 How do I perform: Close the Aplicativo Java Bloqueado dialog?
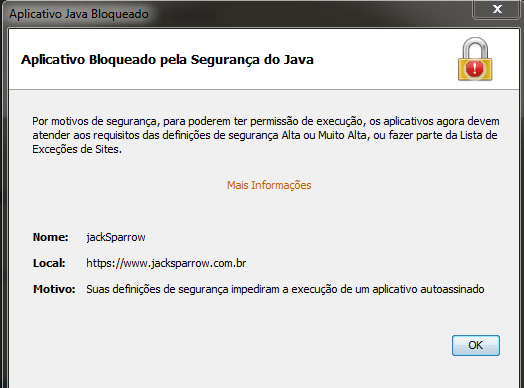coord(497,9)
